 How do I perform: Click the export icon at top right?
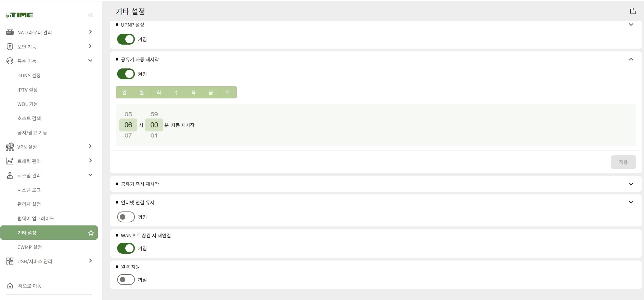[x=633, y=11]
